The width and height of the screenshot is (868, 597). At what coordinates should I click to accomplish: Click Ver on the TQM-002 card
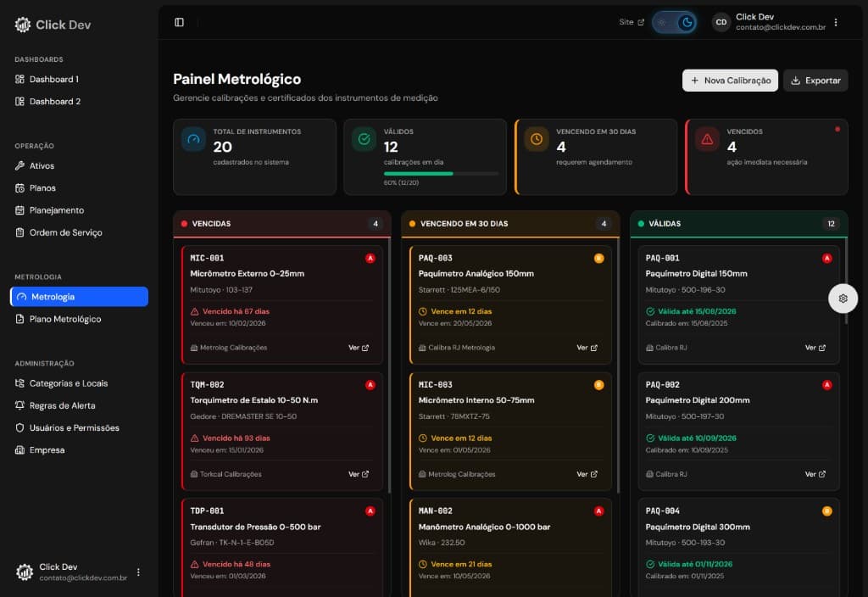[359, 474]
